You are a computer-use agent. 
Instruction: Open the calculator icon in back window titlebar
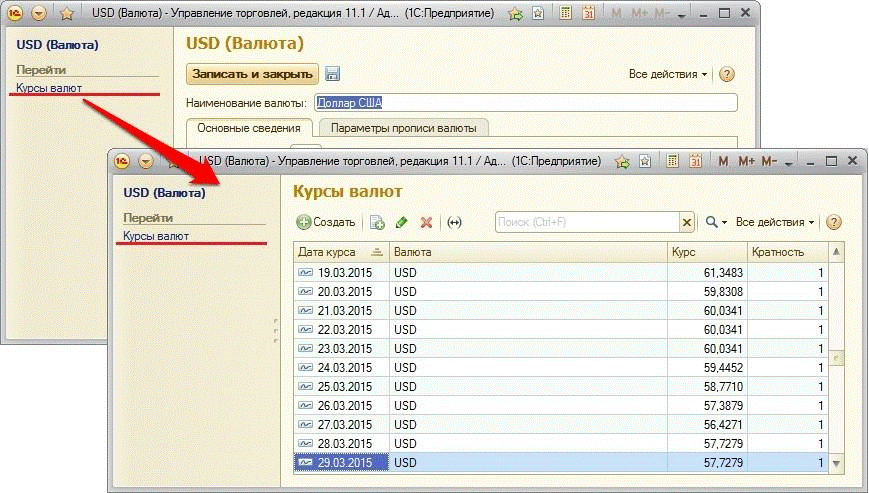click(x=565, y=13)
